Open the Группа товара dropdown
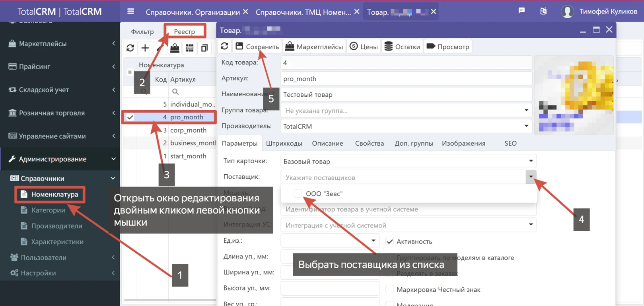The image size is (644, 306). pos(526,110)
